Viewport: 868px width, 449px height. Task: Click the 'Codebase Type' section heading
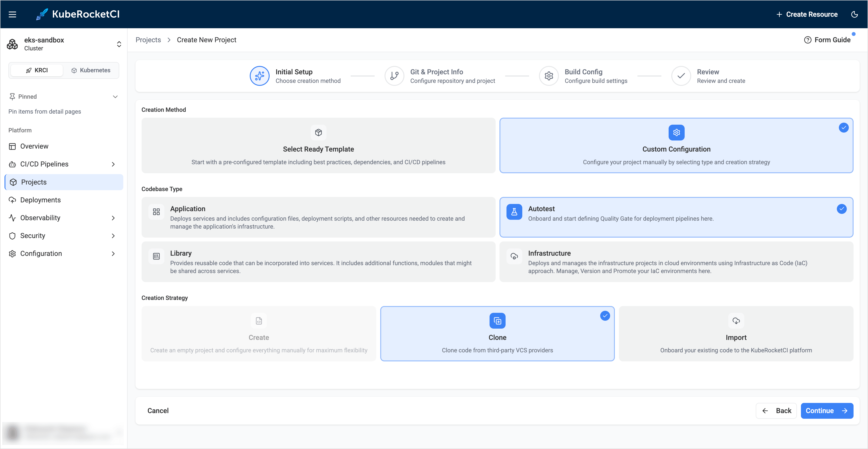[162, 189]
